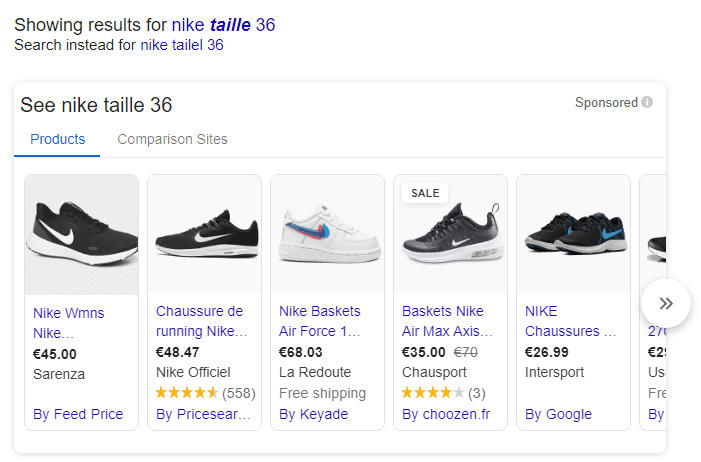This screenshot has width=701, height=462.
Task: Click the "By Feed Price" link
Action: click(78, 414)
